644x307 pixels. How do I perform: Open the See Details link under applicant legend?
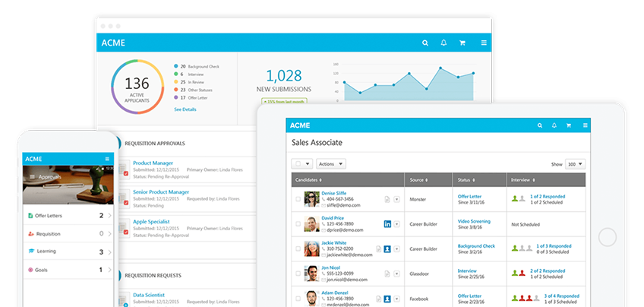coord(185,109)
